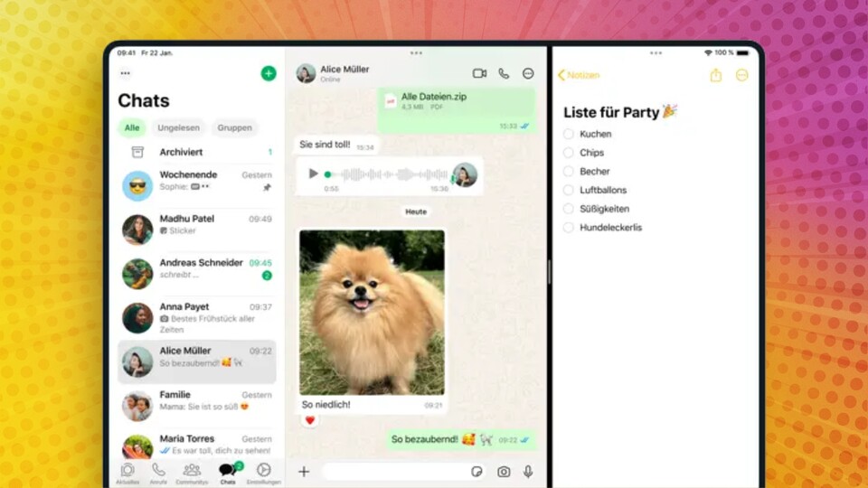Play the voice message
This screenshot has width=868, height=488.
click(313, 174)
